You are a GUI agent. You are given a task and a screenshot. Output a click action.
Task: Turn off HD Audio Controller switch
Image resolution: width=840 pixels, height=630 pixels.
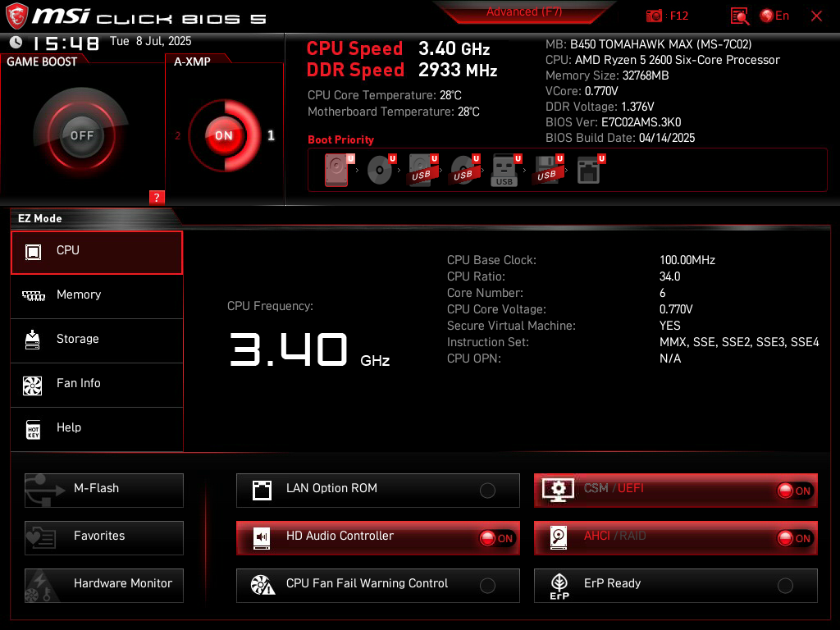coord(497,538)
